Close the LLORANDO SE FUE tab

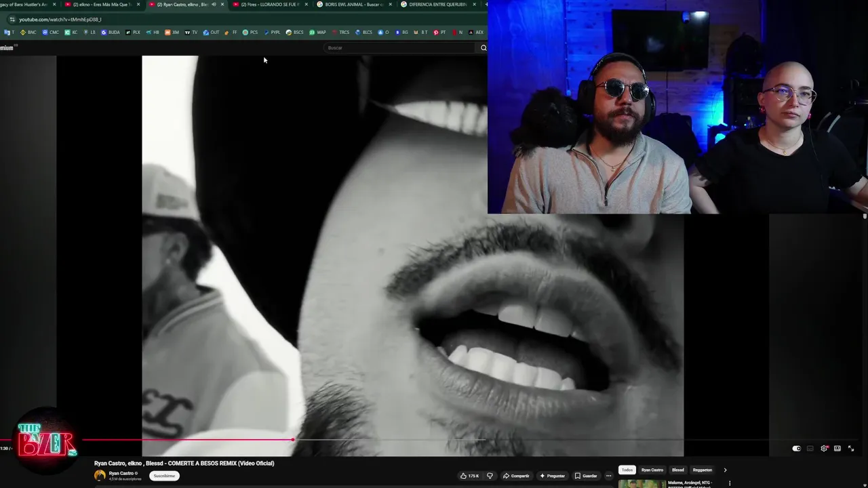point(306,5)
